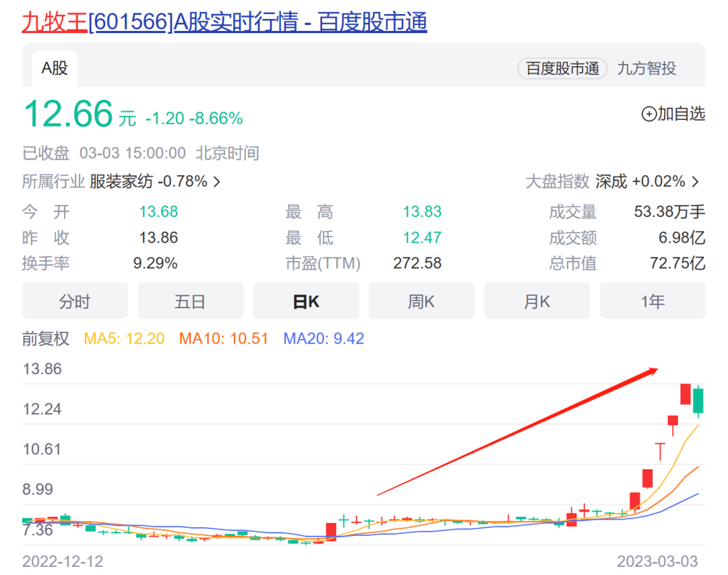Show the 分时 intraday chart
The width and height of the screenshot is (728, 575).
pos(75,301)
